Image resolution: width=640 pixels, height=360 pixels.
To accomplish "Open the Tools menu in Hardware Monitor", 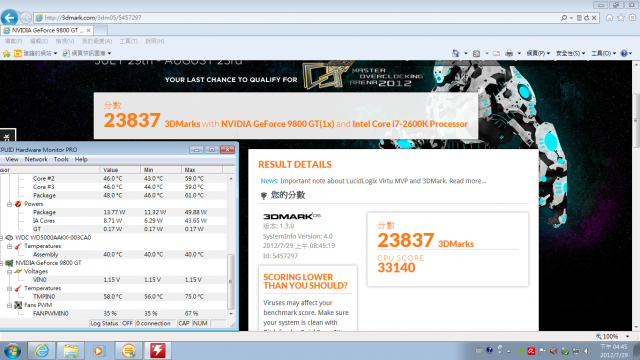I will pos(61,160).
